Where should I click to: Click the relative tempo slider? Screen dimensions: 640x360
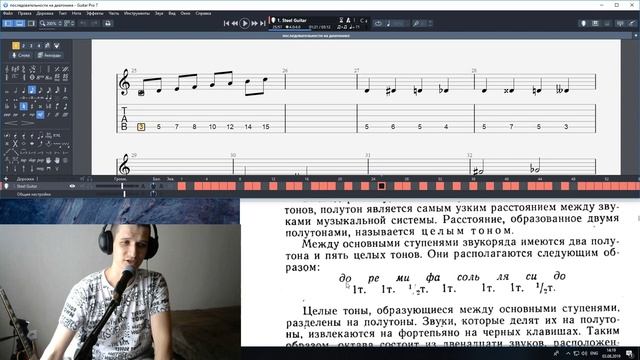398,23
